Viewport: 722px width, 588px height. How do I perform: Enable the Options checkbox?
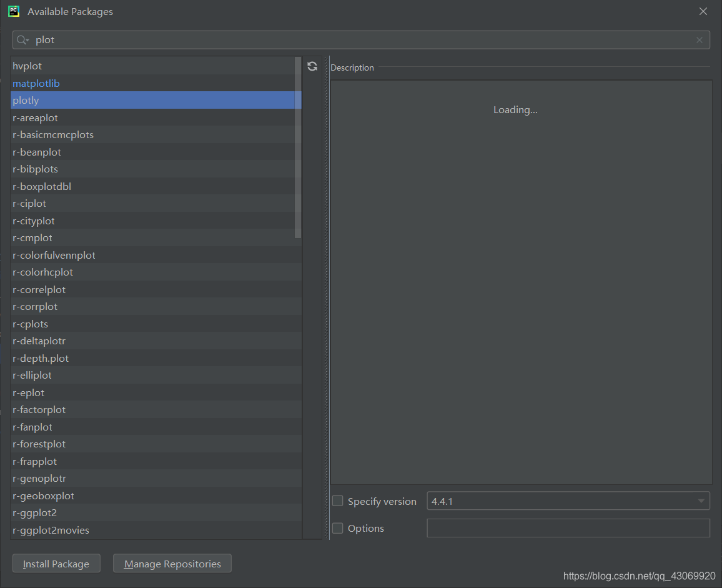pyautogui.click(x=337, y=528)
